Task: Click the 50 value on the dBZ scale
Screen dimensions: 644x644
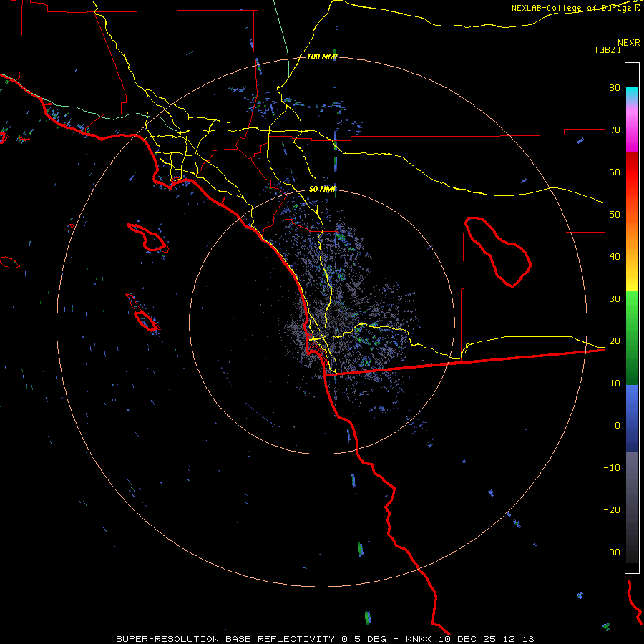Action: point(615,215)
